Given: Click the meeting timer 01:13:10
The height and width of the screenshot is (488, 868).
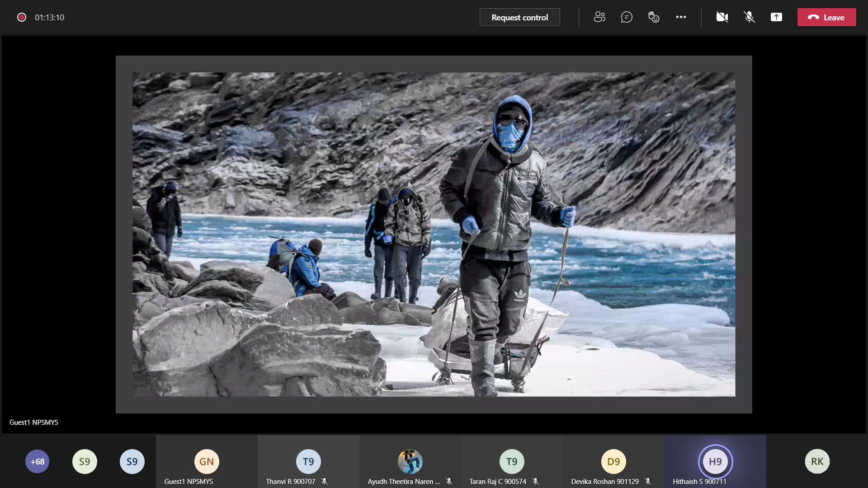Looking at the screenshot, I should [50, 17].
